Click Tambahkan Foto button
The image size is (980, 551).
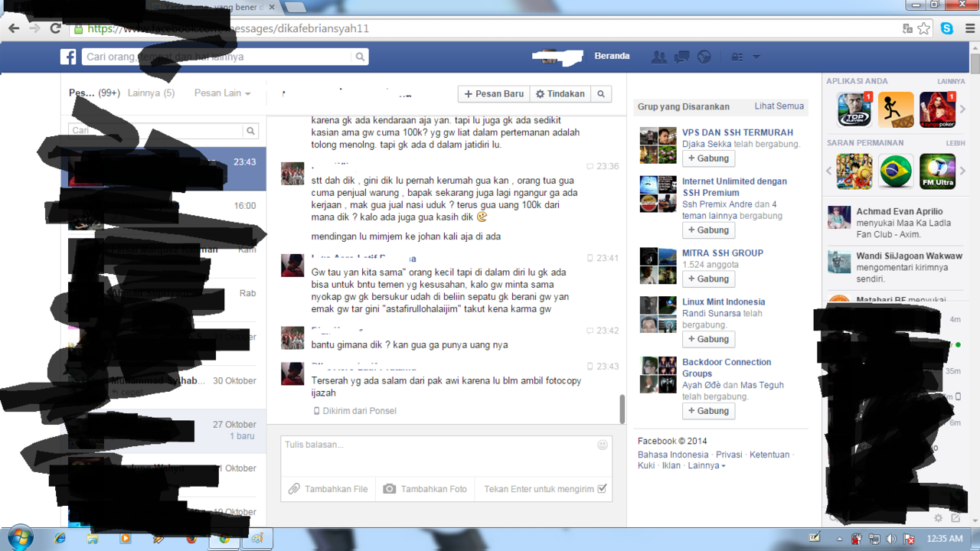click(x=425, y=489)
